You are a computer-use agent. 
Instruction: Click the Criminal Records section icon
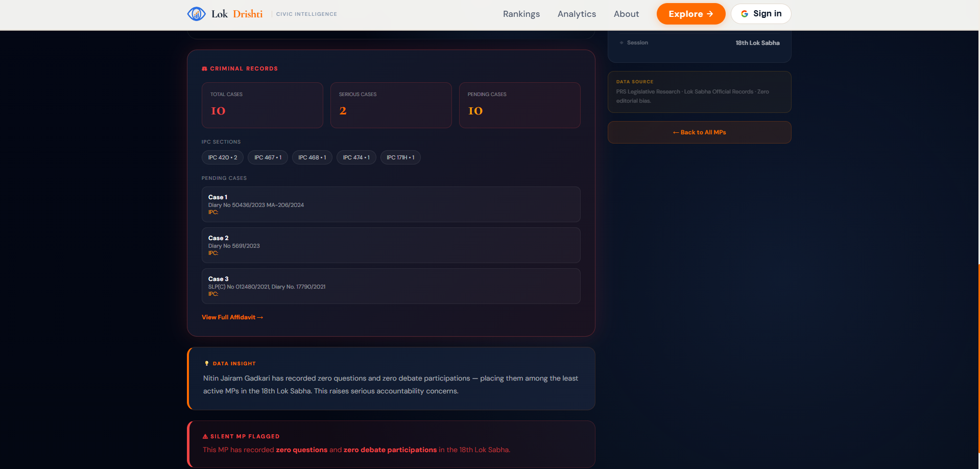point(205,68)
